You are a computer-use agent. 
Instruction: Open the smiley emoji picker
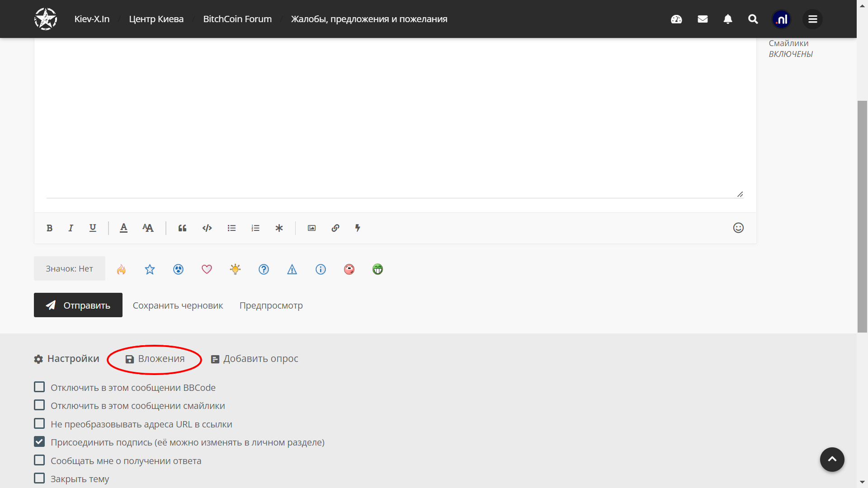pos(738,228)
